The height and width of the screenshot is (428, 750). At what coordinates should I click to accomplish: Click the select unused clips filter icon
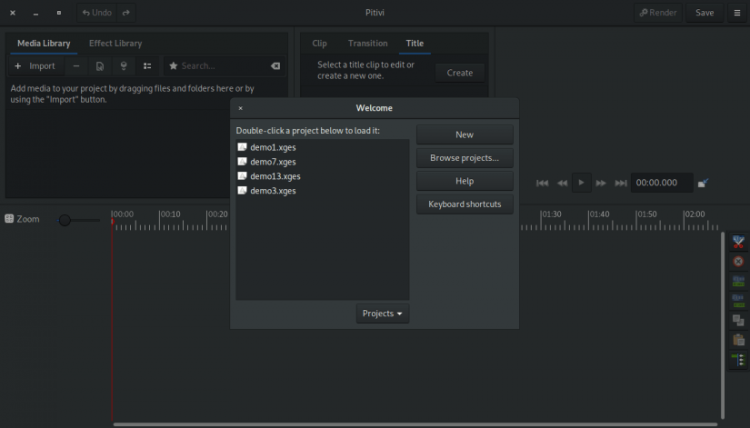[x=123, y=66]
